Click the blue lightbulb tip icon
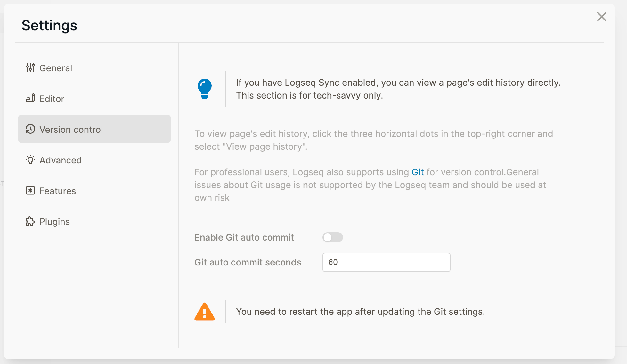This screenshot has height=364, width=627. point(205,89)
